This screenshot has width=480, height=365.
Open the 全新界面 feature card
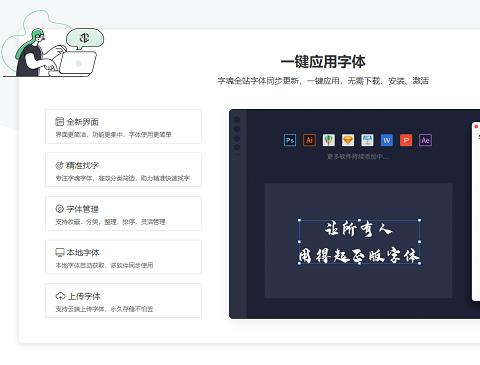coord(123,126)
